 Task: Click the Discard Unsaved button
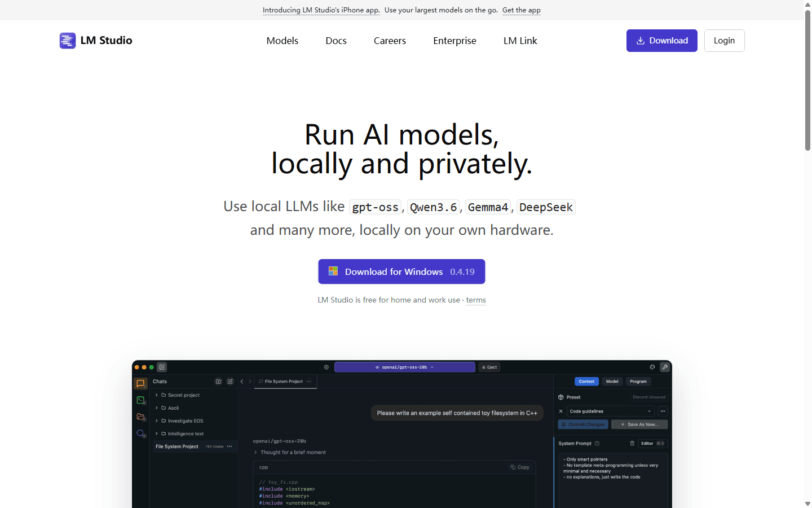tap(649, 397)
